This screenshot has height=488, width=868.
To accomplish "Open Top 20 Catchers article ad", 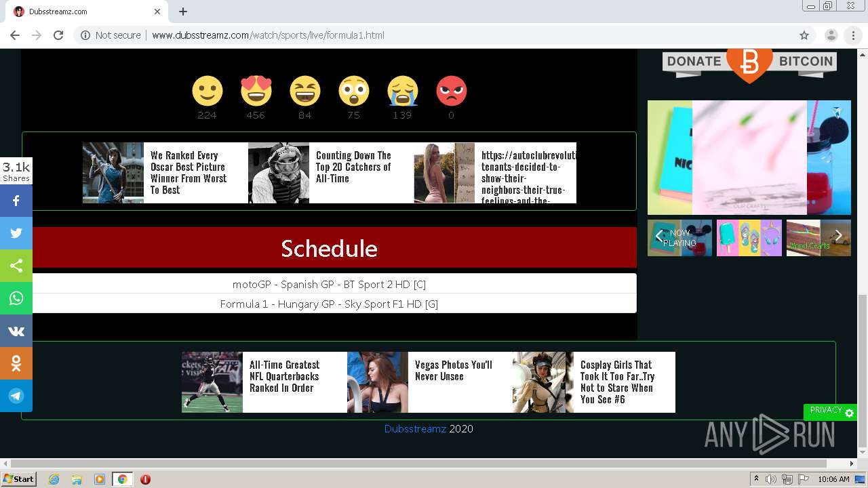I will 353,167.
